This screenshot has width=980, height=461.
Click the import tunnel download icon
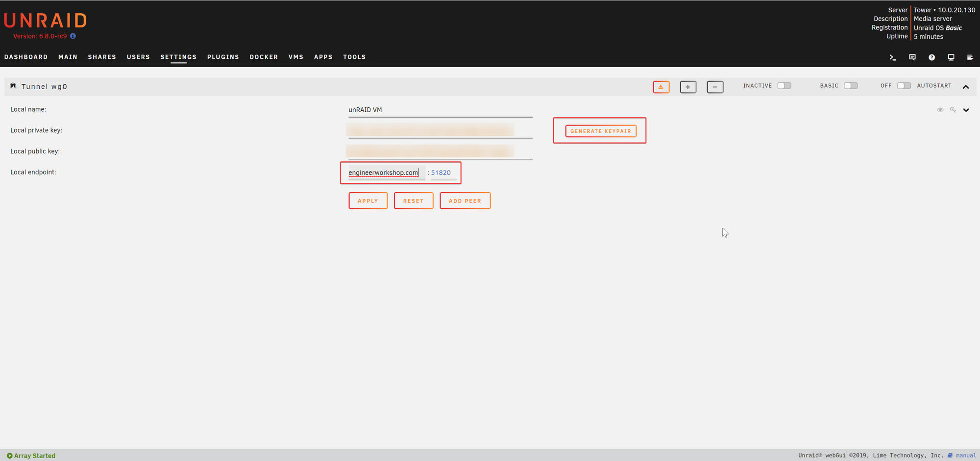(661, 87)
